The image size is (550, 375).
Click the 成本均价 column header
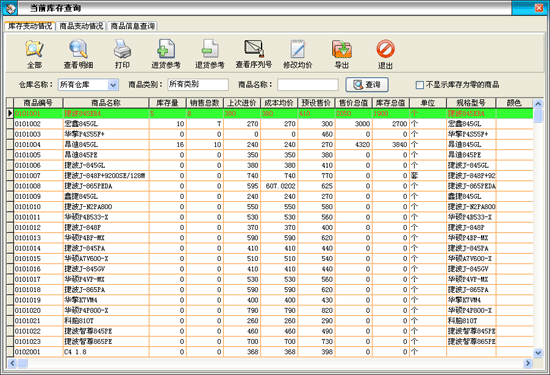coord(279,103)
